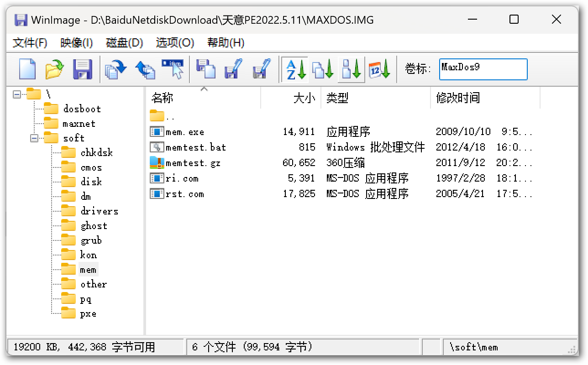Click the date text "1997/2/28"
Image resolution: width=588 pixels, height=365 pixels.
[x=461, y=178]
